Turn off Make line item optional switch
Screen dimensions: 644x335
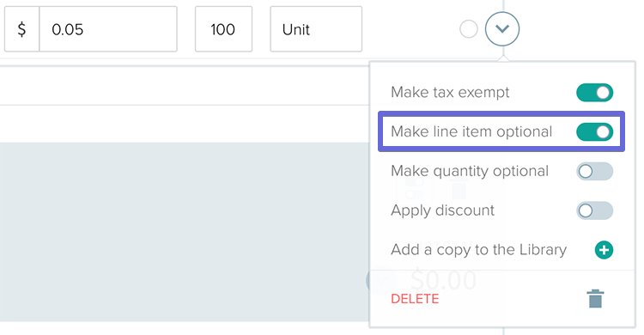(594, 132)
